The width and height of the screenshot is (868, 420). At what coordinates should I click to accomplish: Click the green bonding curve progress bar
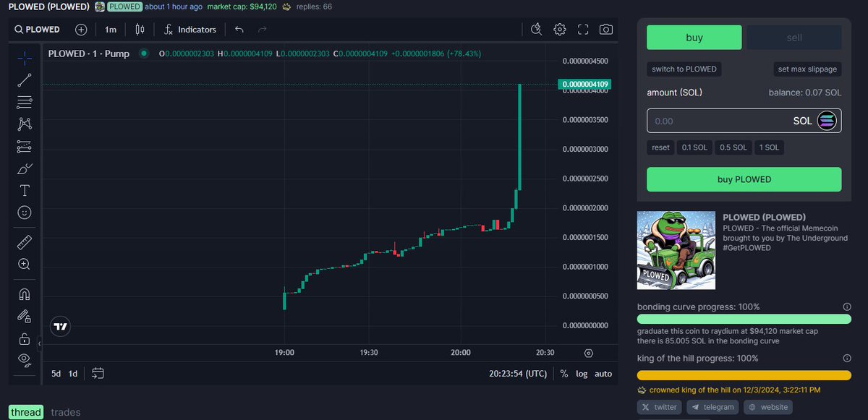point(744,319)
